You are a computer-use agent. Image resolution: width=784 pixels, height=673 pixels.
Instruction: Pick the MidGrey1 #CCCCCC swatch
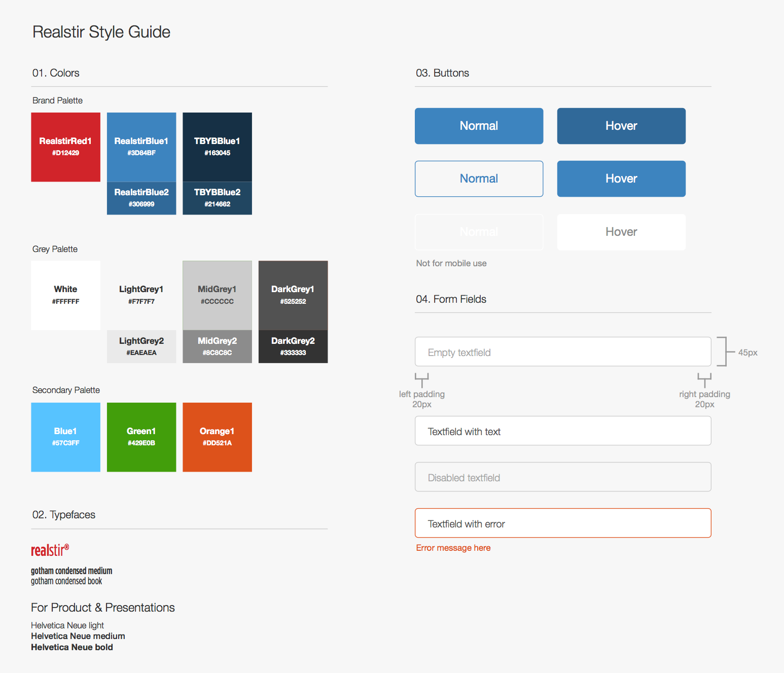[217, 296]
